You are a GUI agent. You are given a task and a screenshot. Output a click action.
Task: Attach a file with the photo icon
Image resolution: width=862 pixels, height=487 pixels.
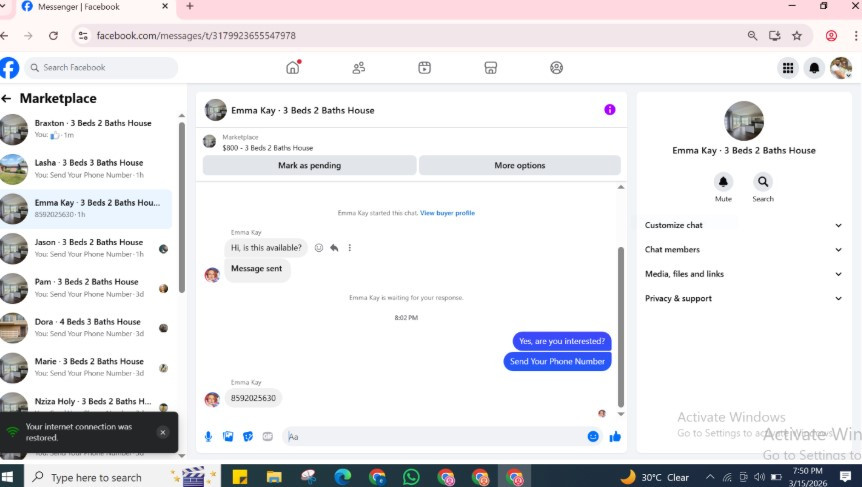228,436
